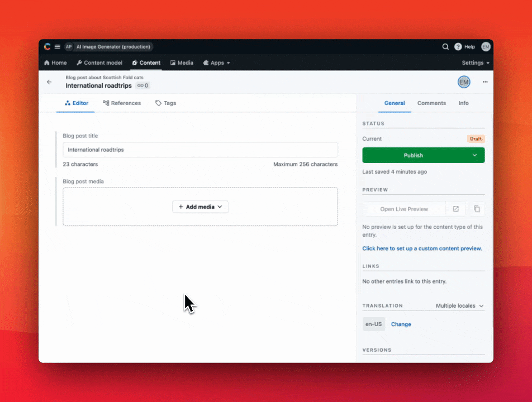532x402 pixels.
Task: Switch to the References tab
Action: (122, 103)
